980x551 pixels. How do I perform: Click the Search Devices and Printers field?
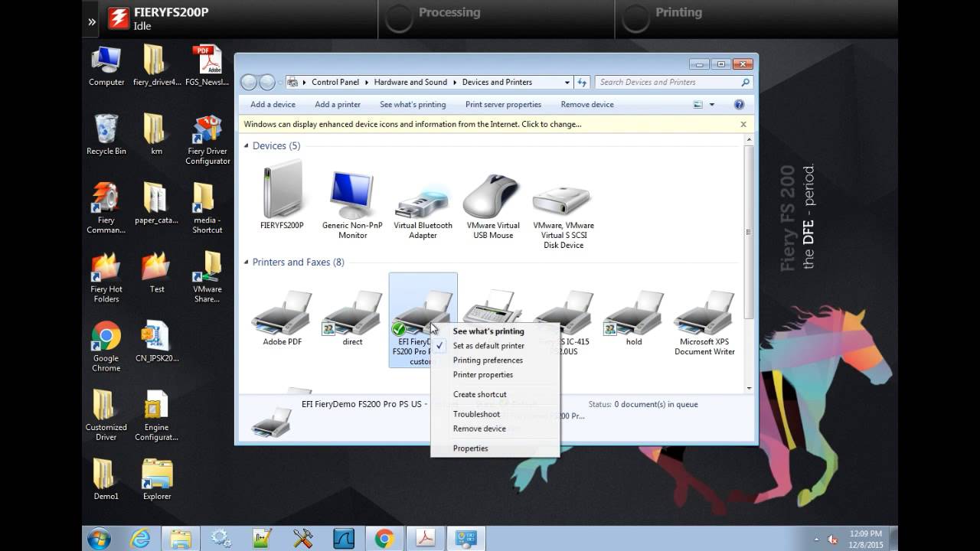click(x=668, y=82)
